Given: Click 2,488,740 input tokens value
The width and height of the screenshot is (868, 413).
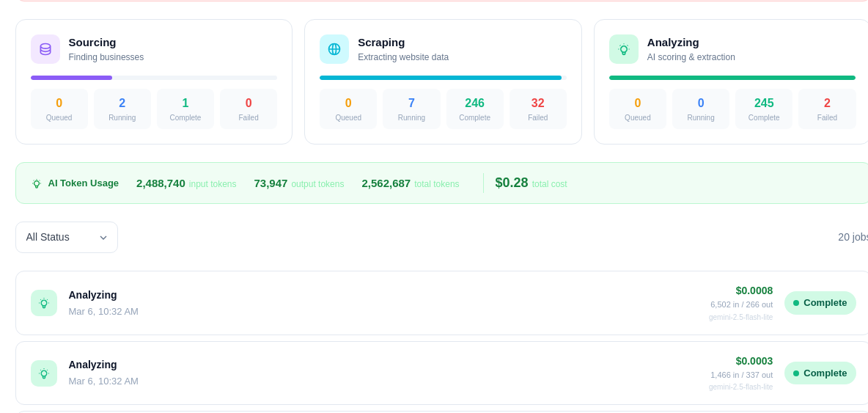Looking at the screenshot, I should (x=161, y=183).
